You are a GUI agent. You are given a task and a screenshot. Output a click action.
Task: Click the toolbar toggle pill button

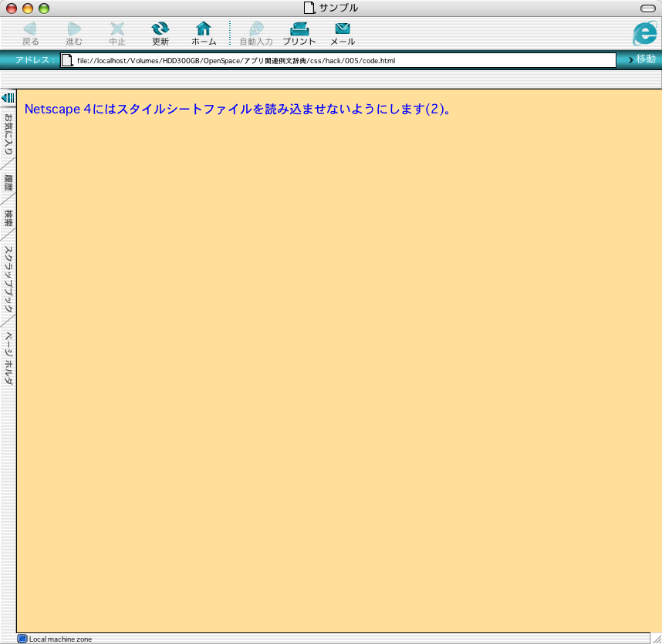pos(648,8)
